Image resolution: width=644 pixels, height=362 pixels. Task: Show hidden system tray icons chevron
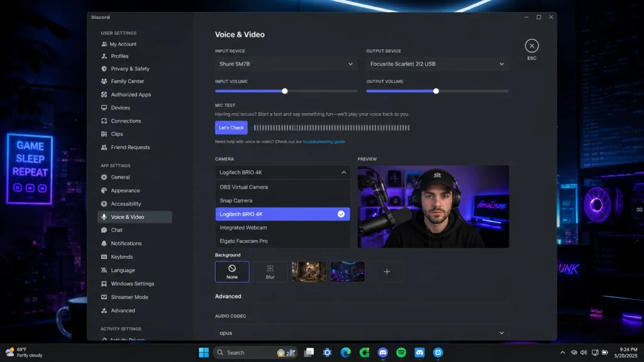[563, 353]
